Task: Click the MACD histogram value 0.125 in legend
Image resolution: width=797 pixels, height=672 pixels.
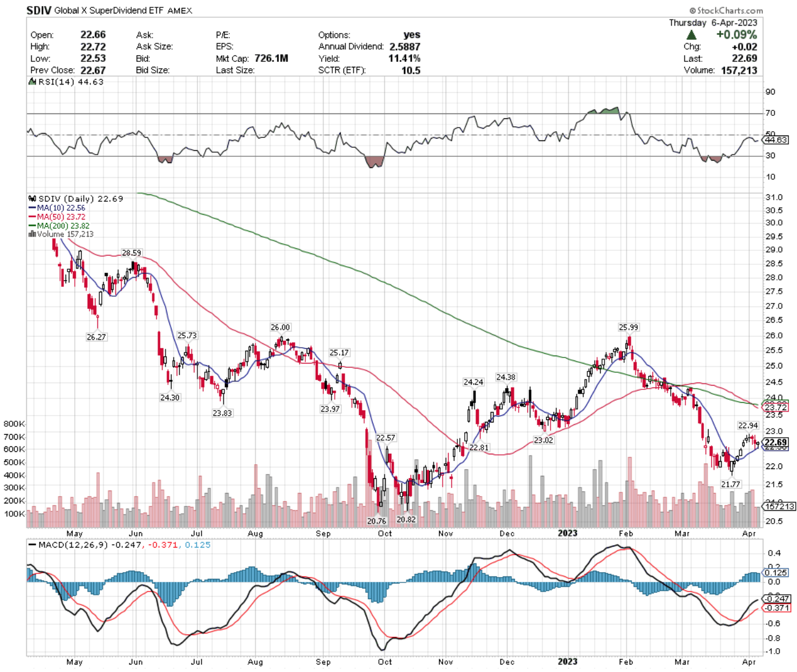Action: (x=197, y=544)
